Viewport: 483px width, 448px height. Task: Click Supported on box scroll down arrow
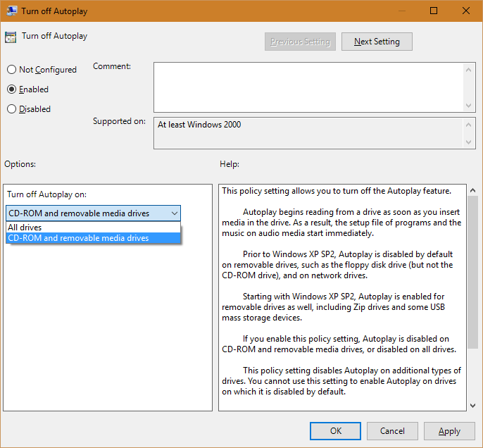pos(468,142)
